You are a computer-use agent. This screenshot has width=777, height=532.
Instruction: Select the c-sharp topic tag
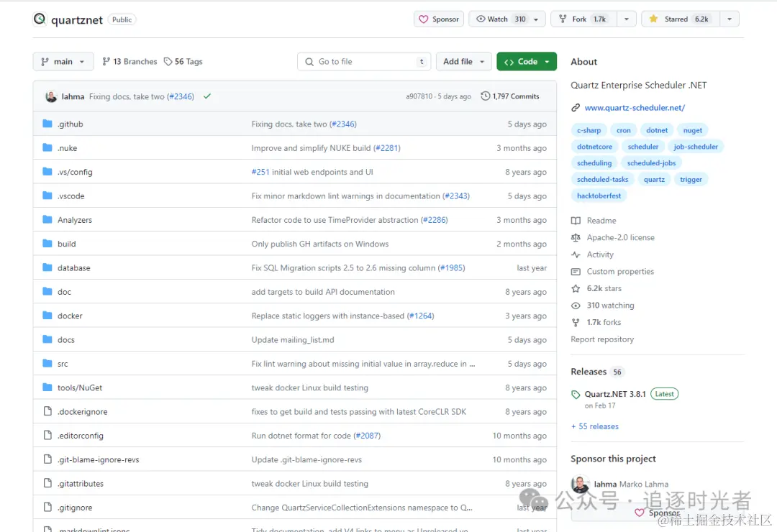[x=589, y=130]
